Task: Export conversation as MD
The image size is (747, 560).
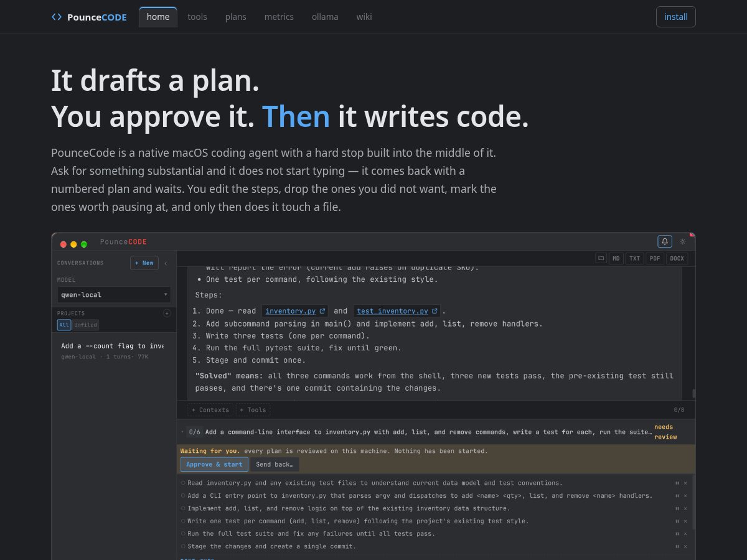Action: 616,258
